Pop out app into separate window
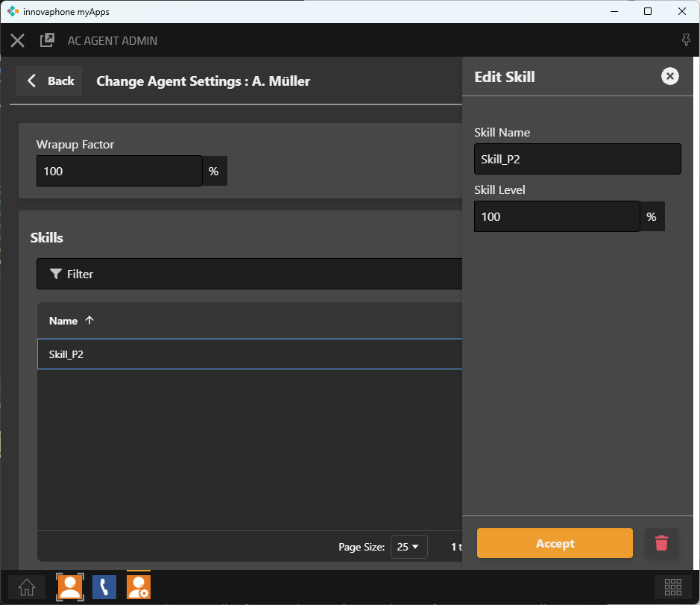700x605 pixels. click(x=47, y=40)
